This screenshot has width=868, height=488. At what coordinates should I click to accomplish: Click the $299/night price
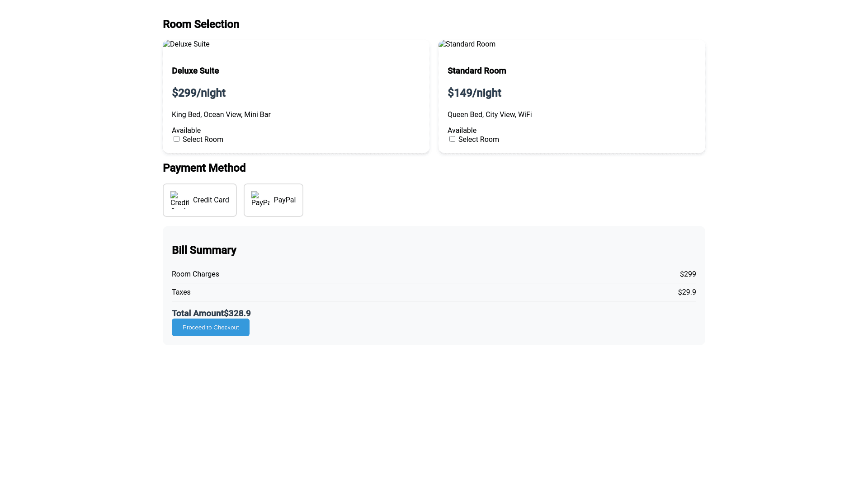(198, 93)
